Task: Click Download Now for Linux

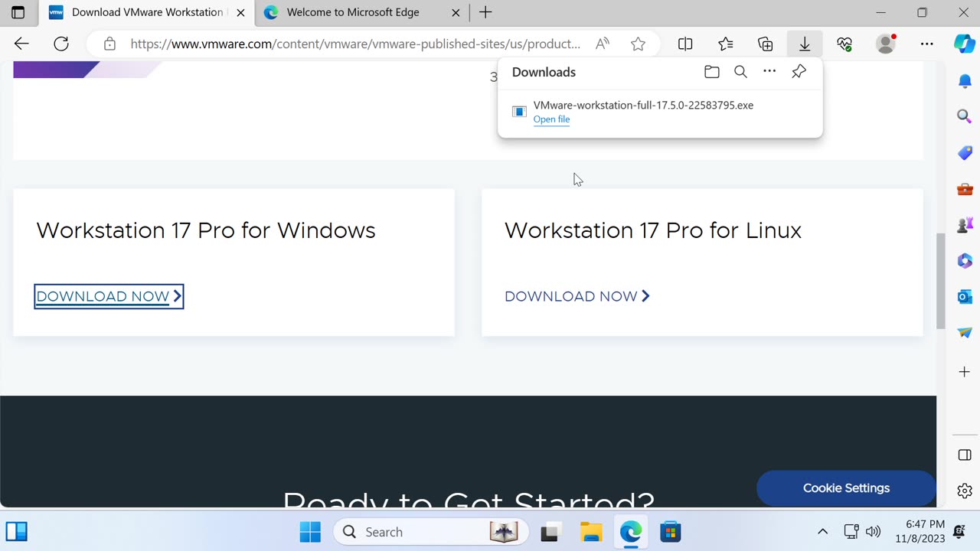Action: coord(577,296)
